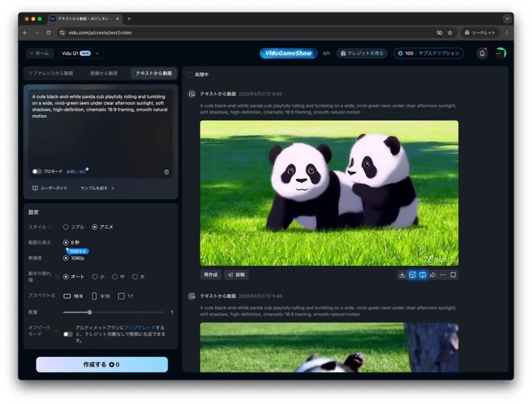Click the notification bell icon
Viewport: 532px width, 404px height.
point(482,53)
